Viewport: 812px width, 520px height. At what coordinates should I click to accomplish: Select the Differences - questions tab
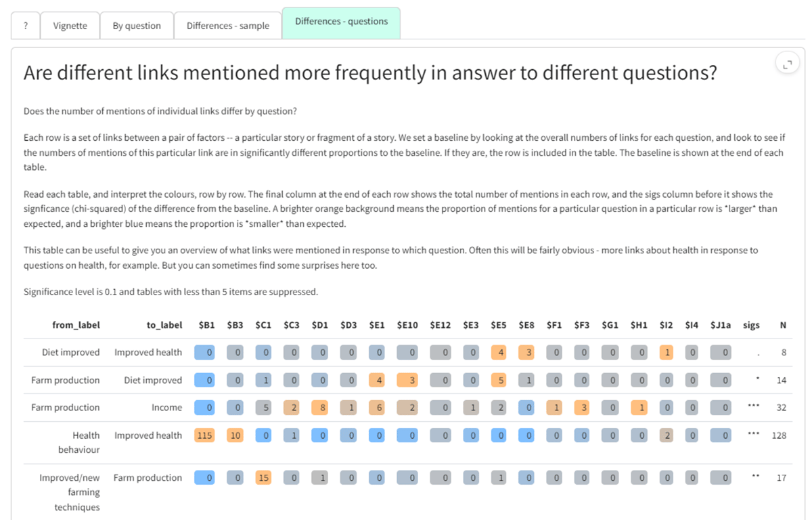[341, 22]
